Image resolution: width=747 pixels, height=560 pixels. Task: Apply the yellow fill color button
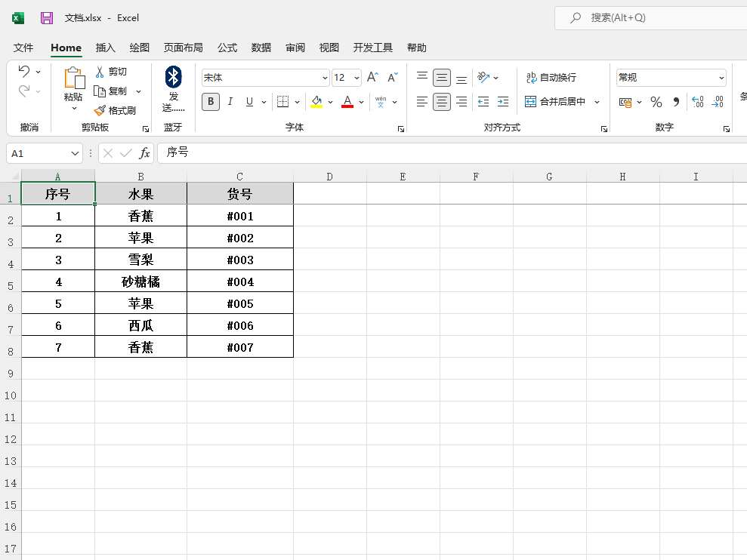316,101
